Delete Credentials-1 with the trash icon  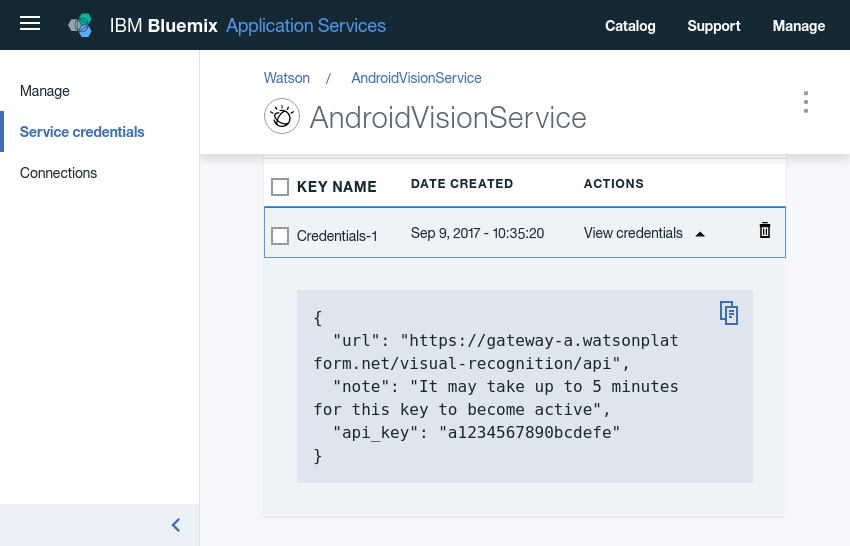coord(765,231)
